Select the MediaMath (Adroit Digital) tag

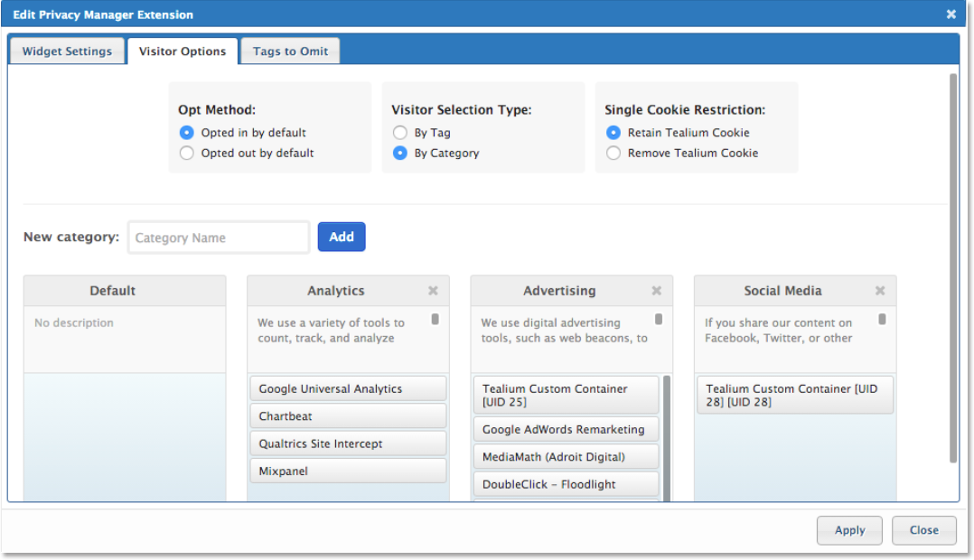pyautogui.click(x=566, y=456)
